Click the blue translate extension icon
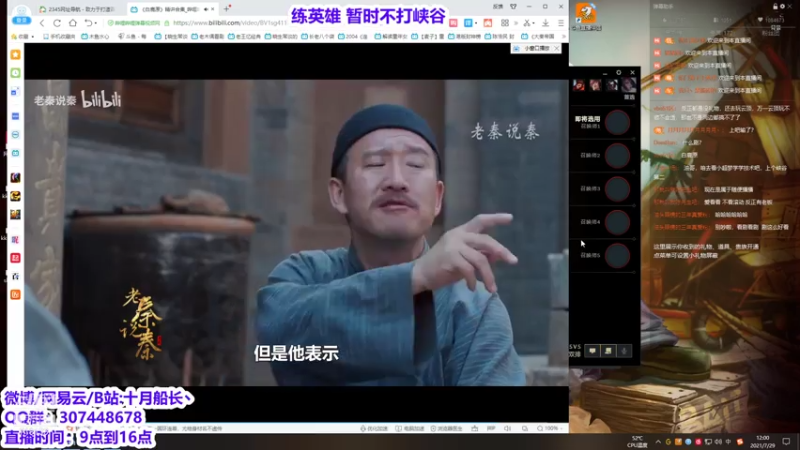 pyautogui.click(x=468, y=23)
